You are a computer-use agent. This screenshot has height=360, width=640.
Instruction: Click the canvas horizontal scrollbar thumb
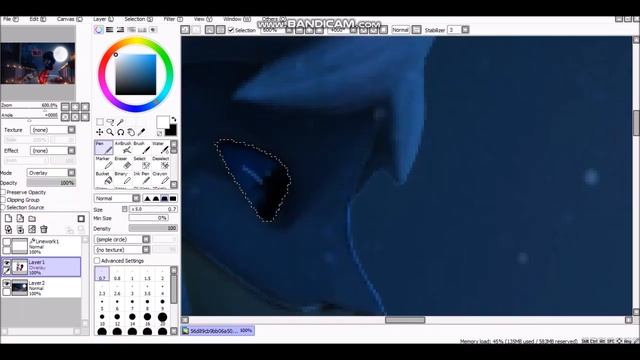tap(405, 320)
